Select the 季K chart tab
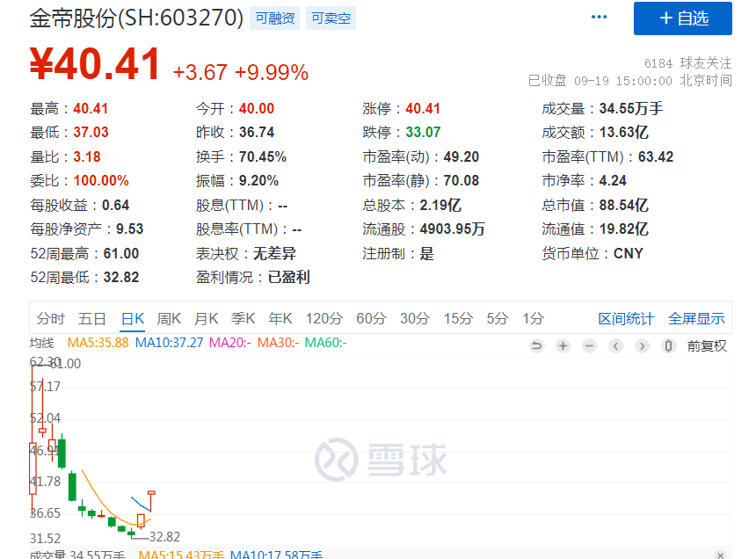This screenshot has width=756, height=559. (x=243, y=318)
